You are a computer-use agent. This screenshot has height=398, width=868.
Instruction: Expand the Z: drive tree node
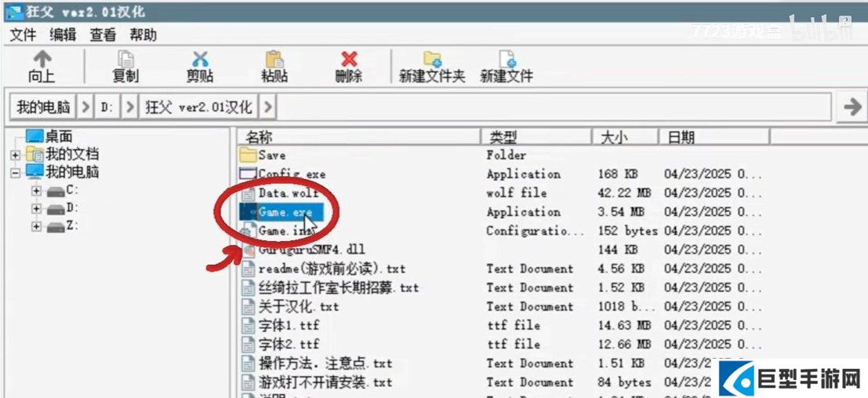pyautogui.click(x=36, y=226)
